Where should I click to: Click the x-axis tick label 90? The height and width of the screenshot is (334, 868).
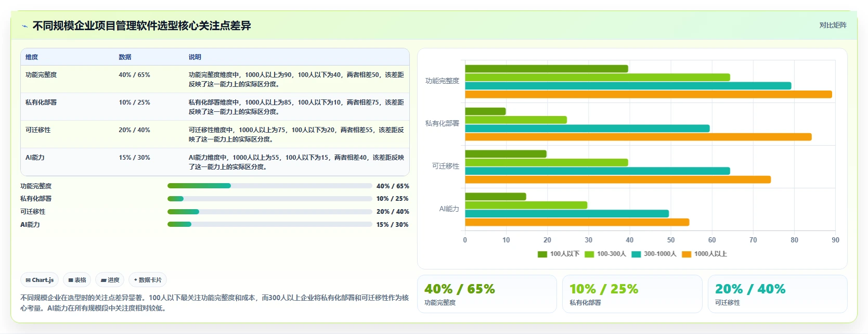tap(835, 240)
